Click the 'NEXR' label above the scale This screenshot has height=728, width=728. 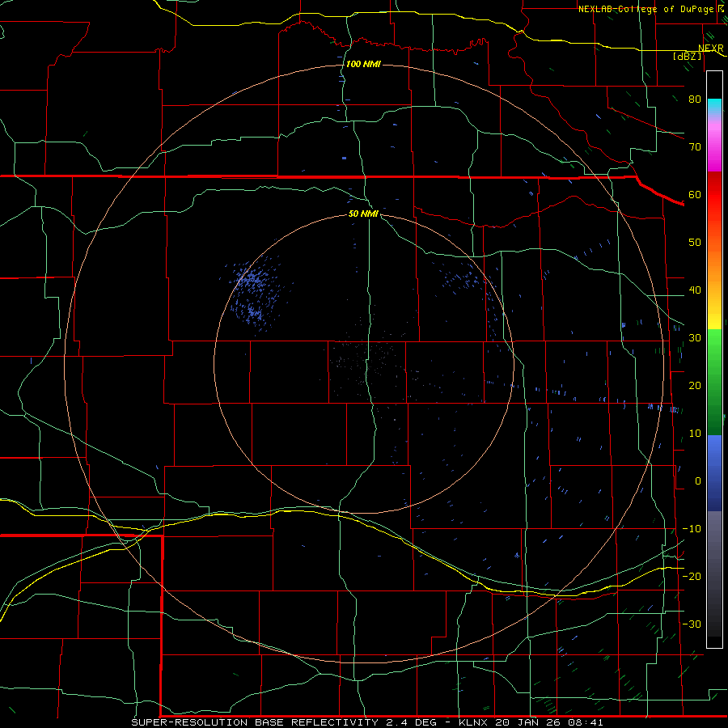click(x=711, y=49)
